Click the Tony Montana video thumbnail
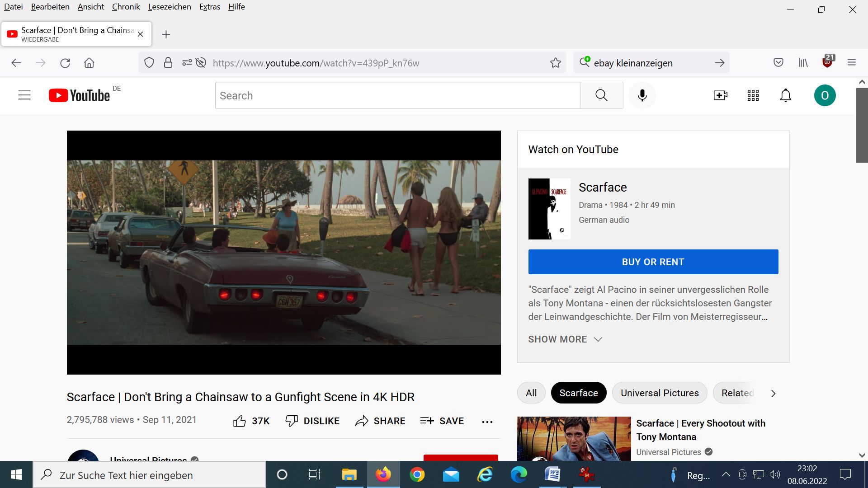Image resolution: width=868 pixels, height=488 pixels. click(x=574, y=439)
